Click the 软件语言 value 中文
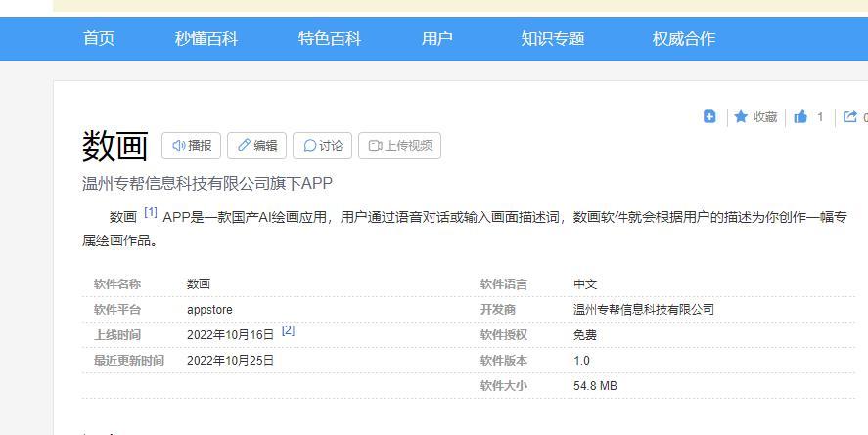This screenshot has height=435, width=868. tap(585, 284)
